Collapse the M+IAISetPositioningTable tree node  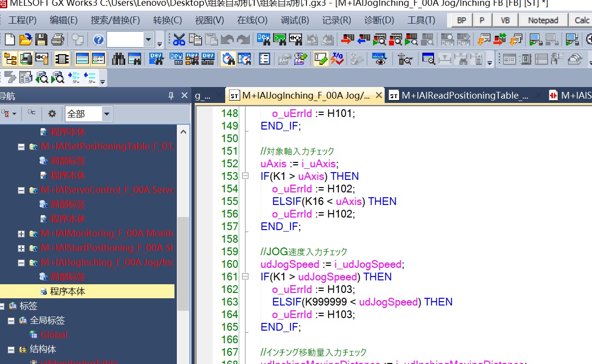(x=21, y=146)
